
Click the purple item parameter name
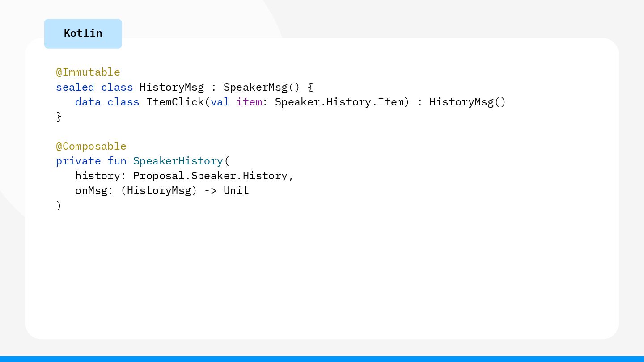pos(249,102)
